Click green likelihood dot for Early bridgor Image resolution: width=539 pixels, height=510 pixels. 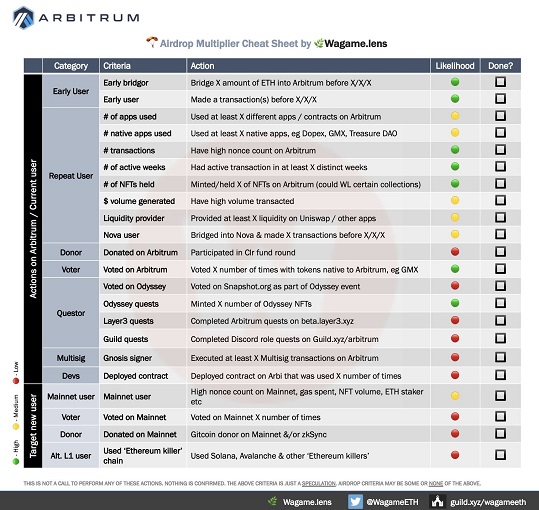click(x=455, y=82)
